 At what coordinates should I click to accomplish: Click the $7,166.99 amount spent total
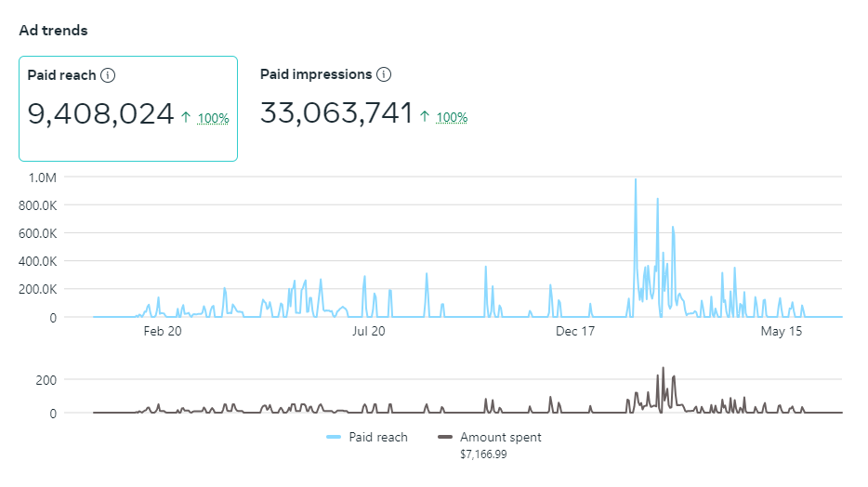click(483, 454)
